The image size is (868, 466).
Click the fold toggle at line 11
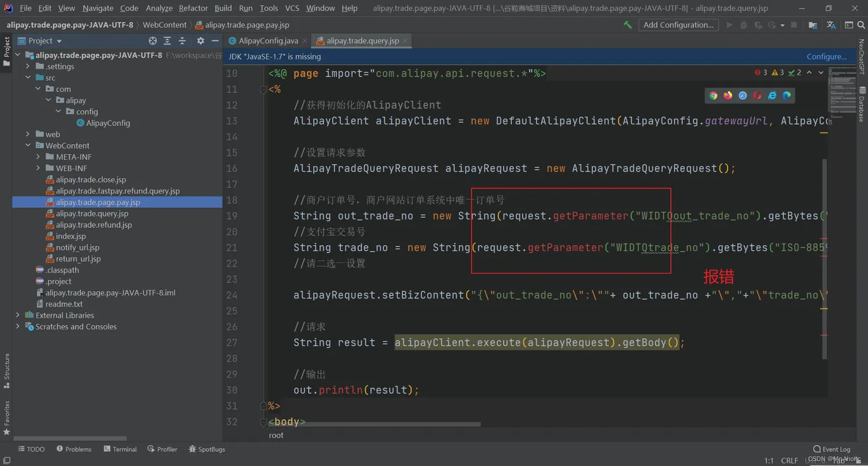(x=263, y=89)
